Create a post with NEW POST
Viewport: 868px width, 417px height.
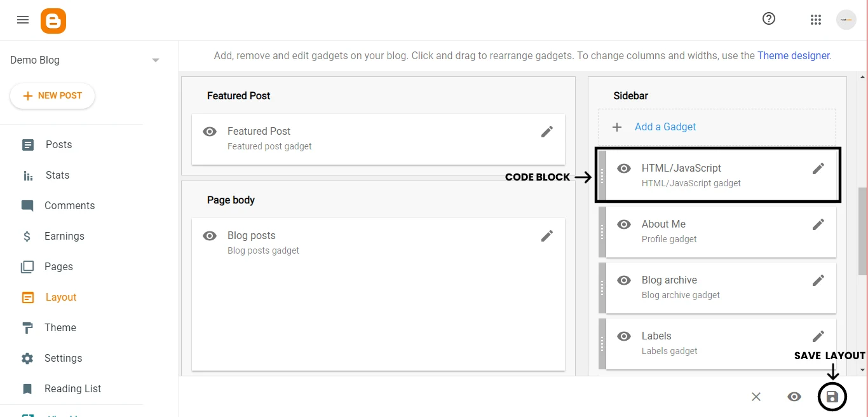pos(52,96)
